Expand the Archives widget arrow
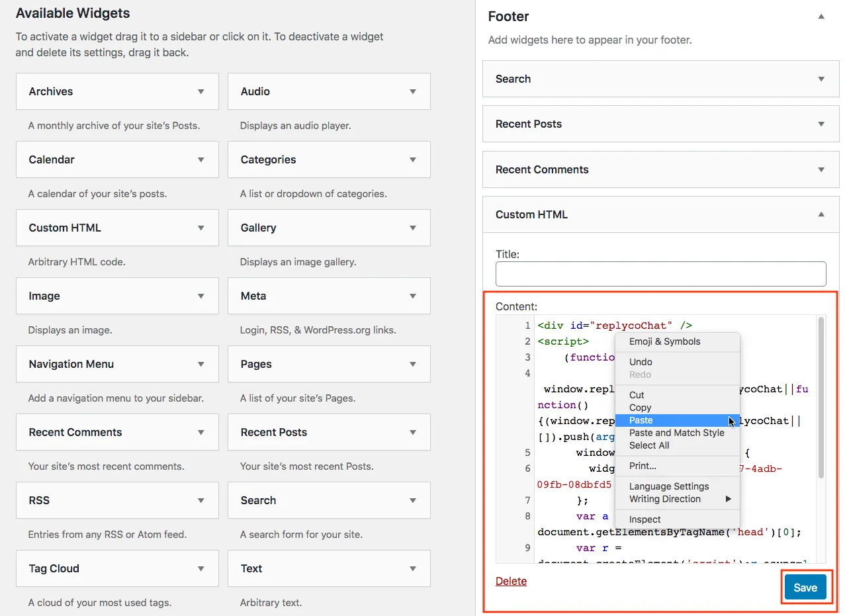The height and width of the screenshot is (616, 845). [x=201, y=92]
